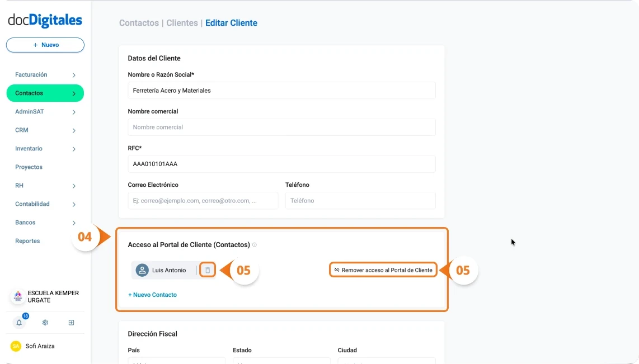The height and width of the screenshot is (364, 639).
Task: Click the Nuevo button in the sidebar
Action: click(x=45, y=44)
